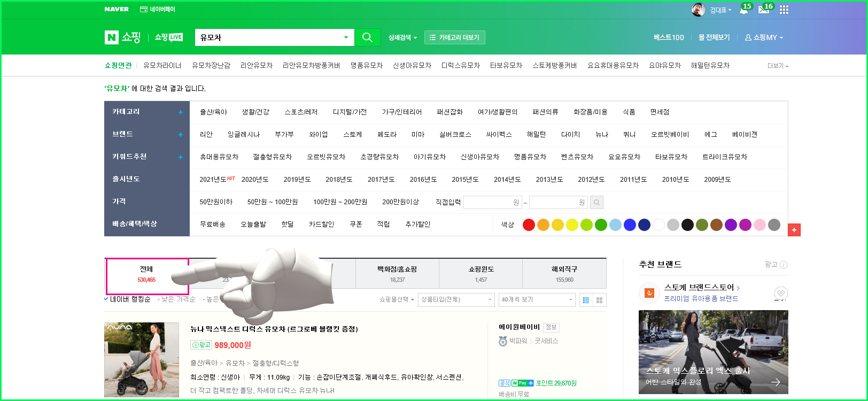868x401 pixels.
Task: Select the 해외직구 tab
Action: (564, 274)
